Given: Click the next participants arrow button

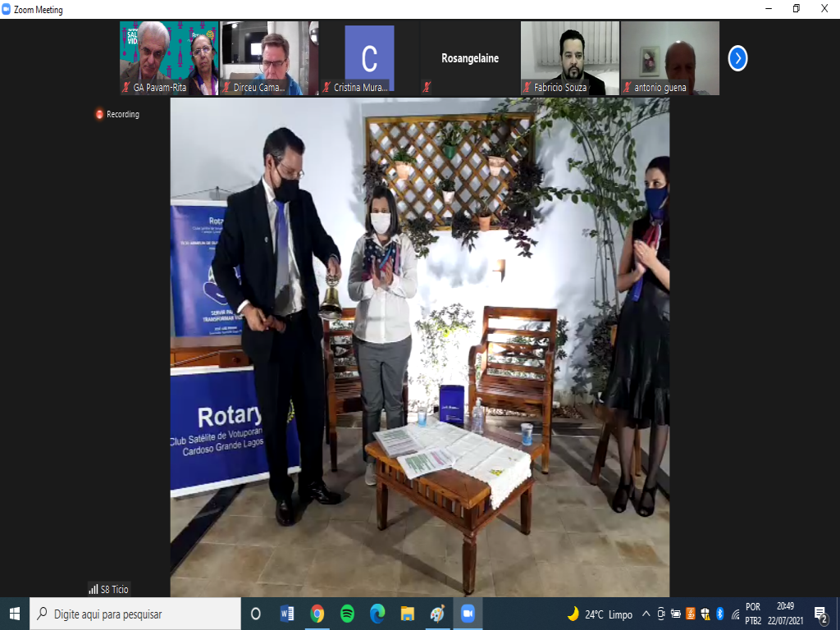Looking at the screenshot, I should 737,58.
